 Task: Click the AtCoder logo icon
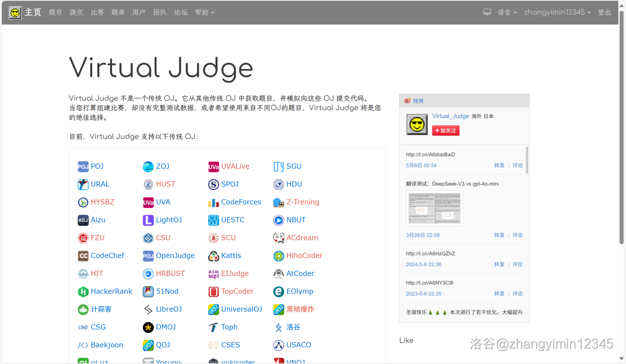point(278,274)
